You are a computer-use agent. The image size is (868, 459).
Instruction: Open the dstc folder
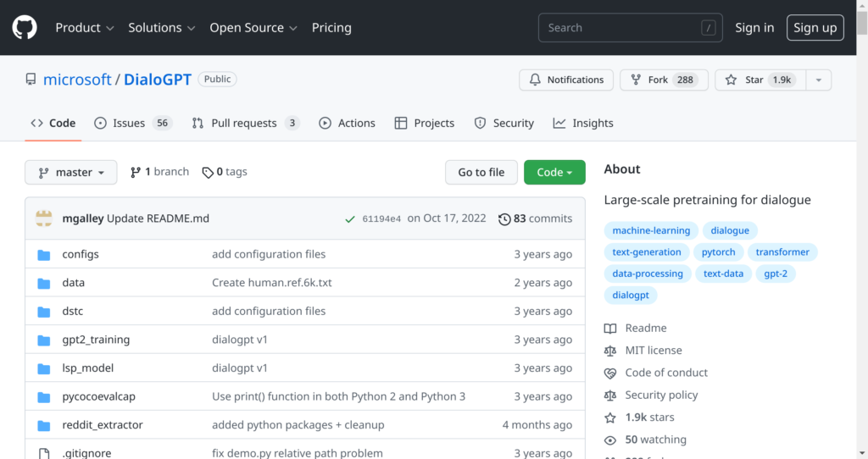pos(73,312)
